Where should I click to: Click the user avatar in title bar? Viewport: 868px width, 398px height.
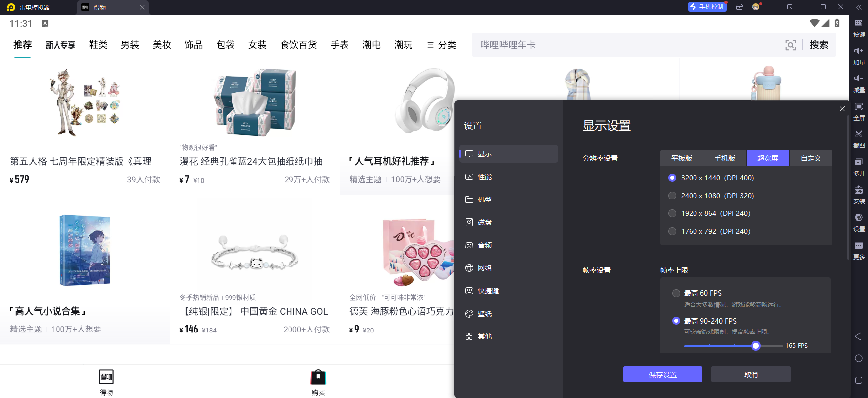coord(756,7)
